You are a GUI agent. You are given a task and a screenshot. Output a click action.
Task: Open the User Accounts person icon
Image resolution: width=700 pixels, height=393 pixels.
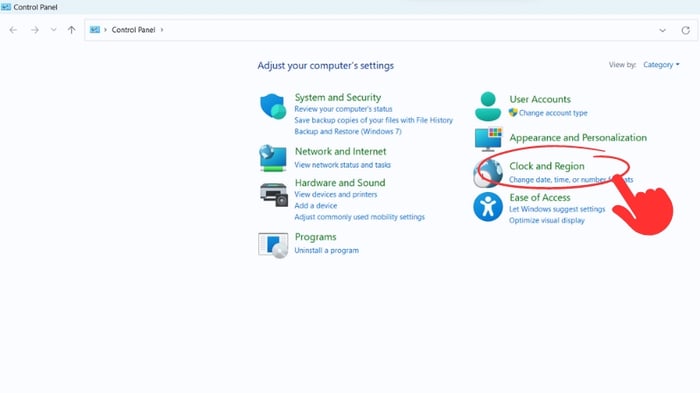coord(488,106)
